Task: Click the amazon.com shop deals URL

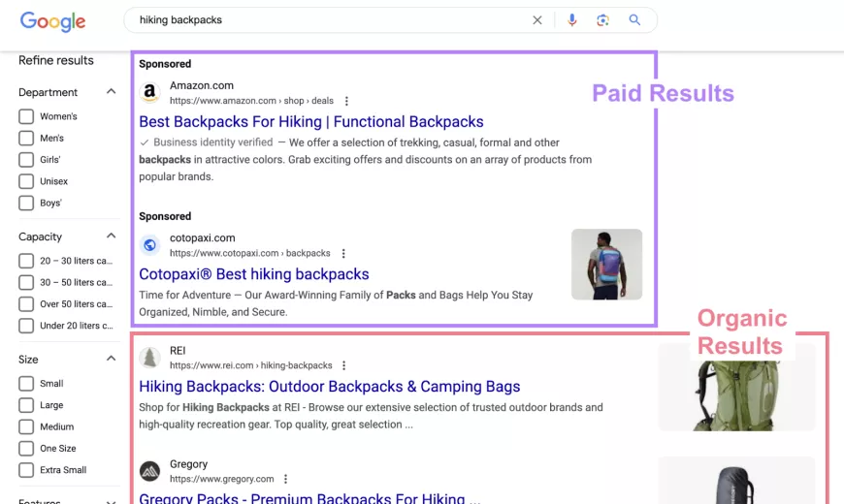Action: coord(251,101)
